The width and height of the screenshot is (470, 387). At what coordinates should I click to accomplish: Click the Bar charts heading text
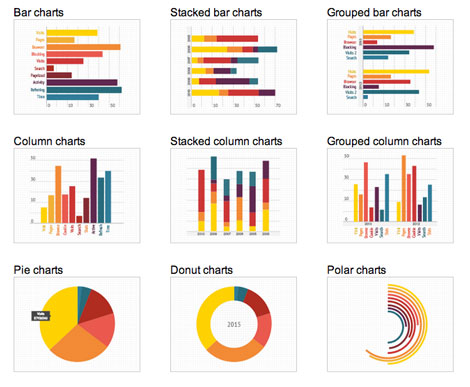coord(39,13)
